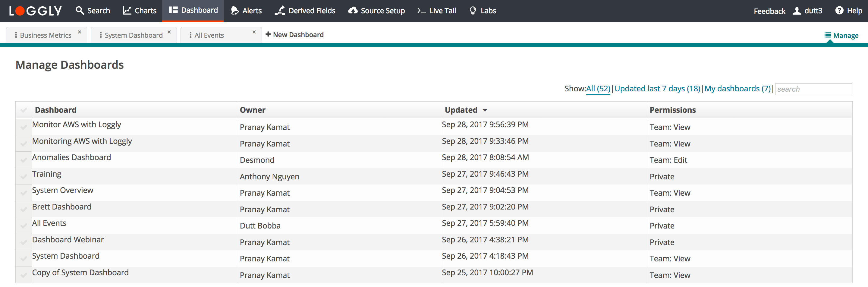Click the Alerts bell icon
Screen dimensions: 868x287
pos(235,11)
